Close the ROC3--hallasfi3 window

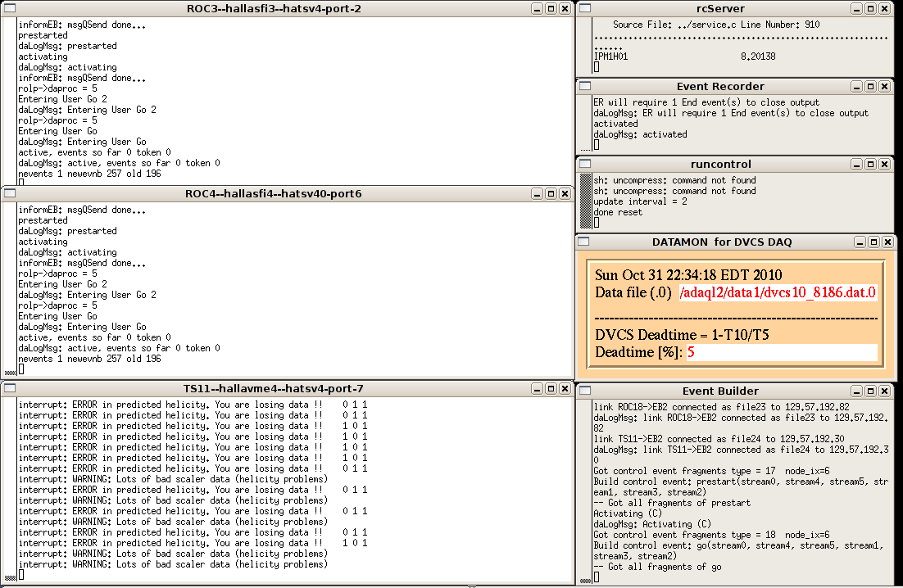click(565, 9)
